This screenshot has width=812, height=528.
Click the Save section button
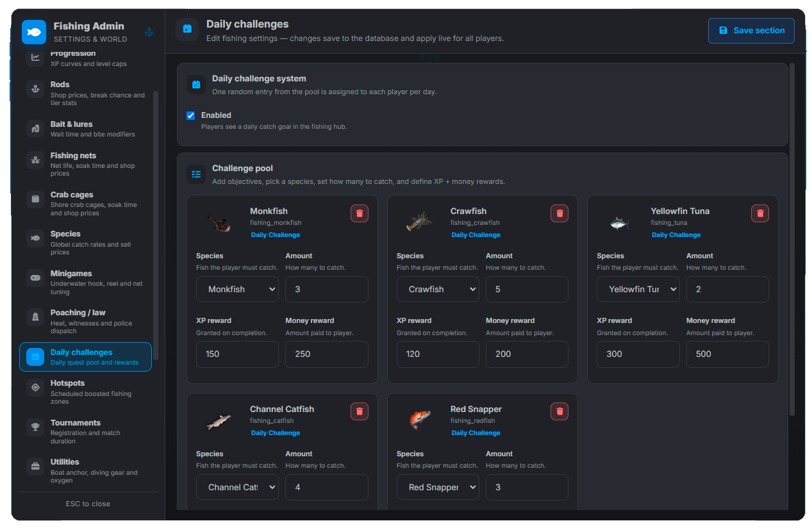point(751,31)
